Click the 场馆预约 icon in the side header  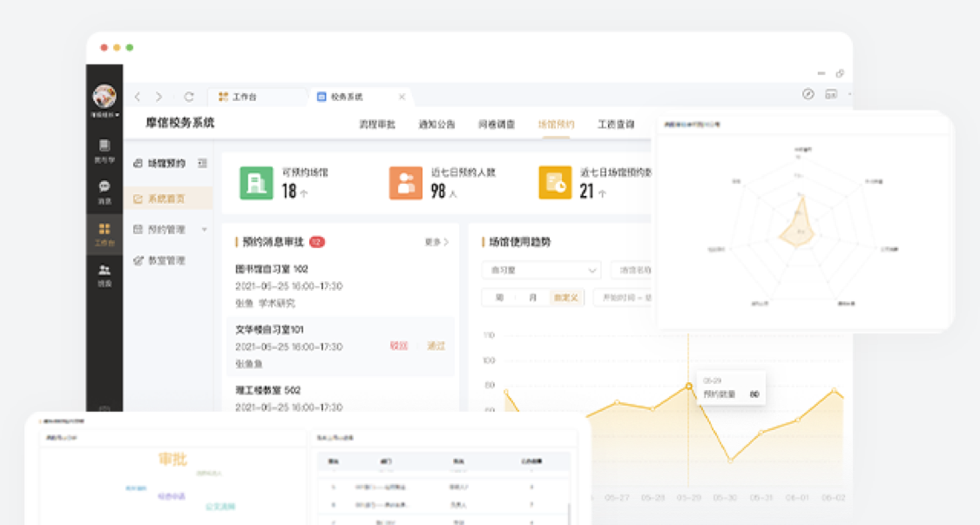[x=139, y=163]
